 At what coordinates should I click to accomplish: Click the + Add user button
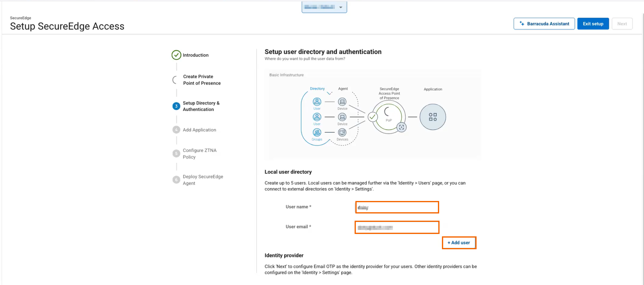tap(459, 243)
